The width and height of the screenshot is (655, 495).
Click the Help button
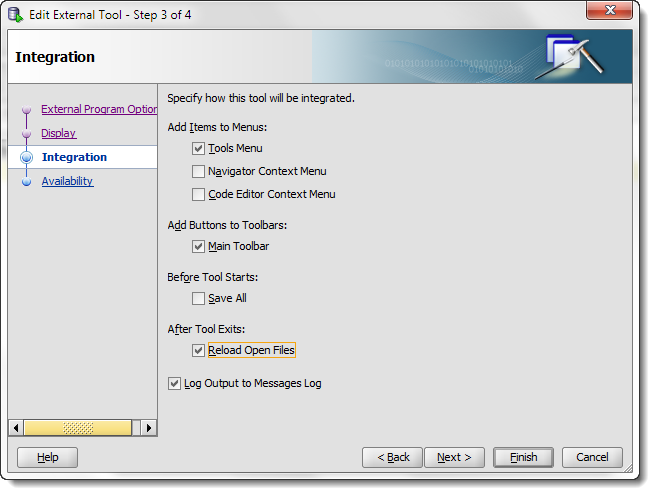tap(47, 457)
